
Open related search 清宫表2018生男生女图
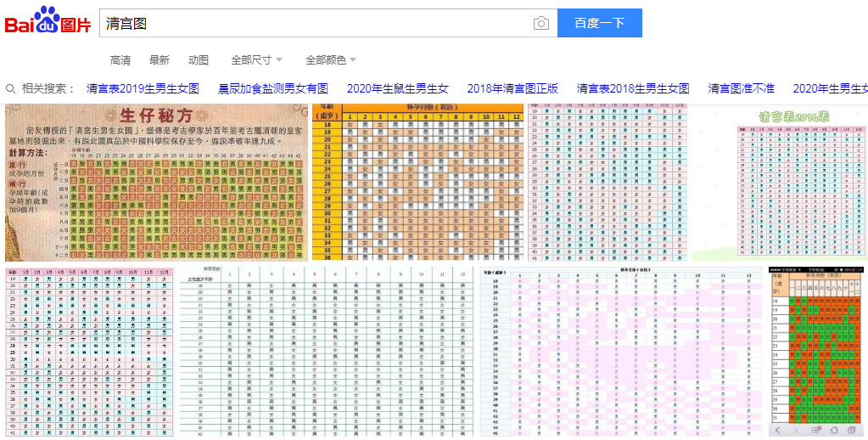coord(633,88)
